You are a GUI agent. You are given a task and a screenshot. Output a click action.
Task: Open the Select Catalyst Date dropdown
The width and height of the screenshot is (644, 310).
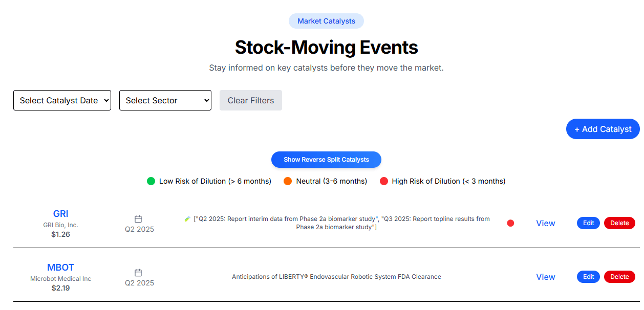tap(62, 100)
